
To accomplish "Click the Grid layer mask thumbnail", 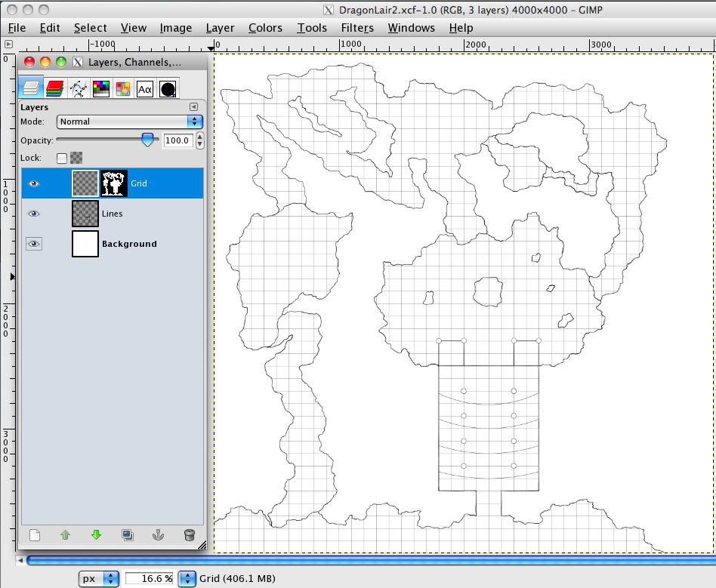I will click(x=114, y=183).
